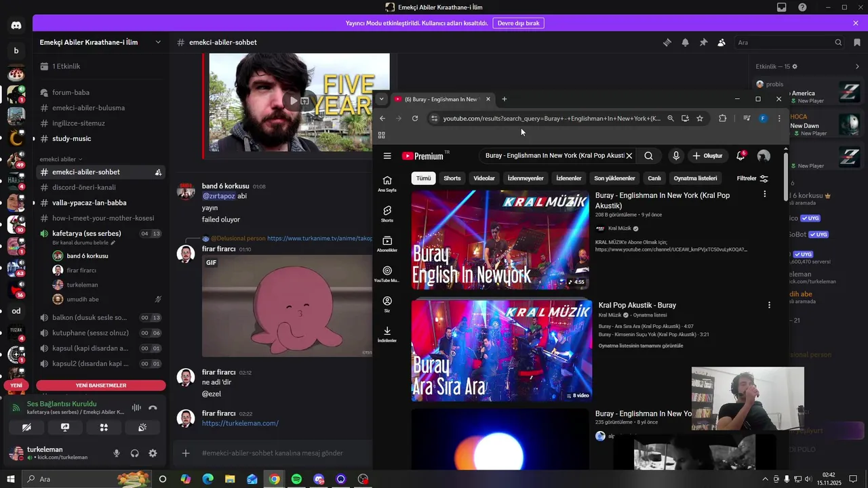Open the YouTube hamburger guide menu

pyautogui.click(x=387, y=156)
